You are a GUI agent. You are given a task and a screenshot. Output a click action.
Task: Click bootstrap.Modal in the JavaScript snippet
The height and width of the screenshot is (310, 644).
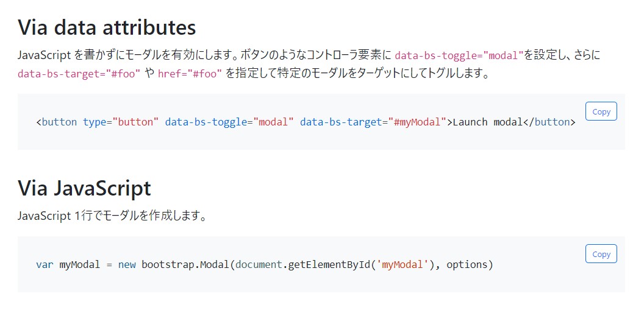[185, 264]
